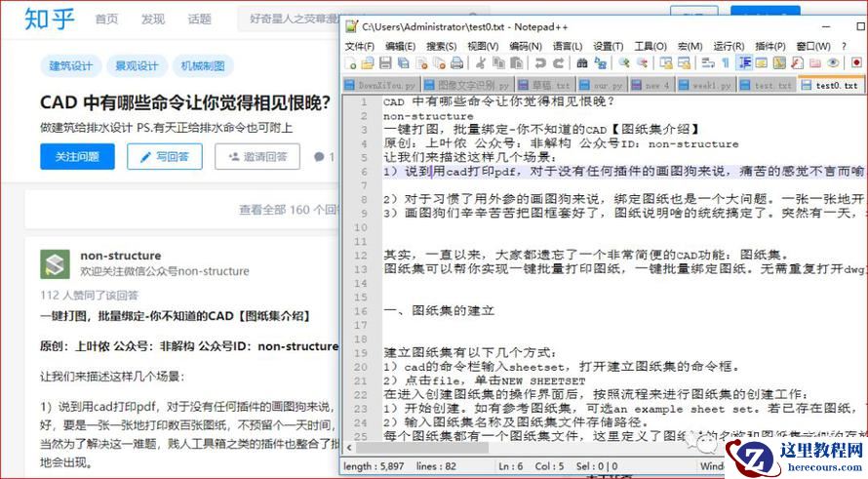This screenshot has height=479, width=868.
Task: Open the 宏(M) menu
Action: point(690,46)
